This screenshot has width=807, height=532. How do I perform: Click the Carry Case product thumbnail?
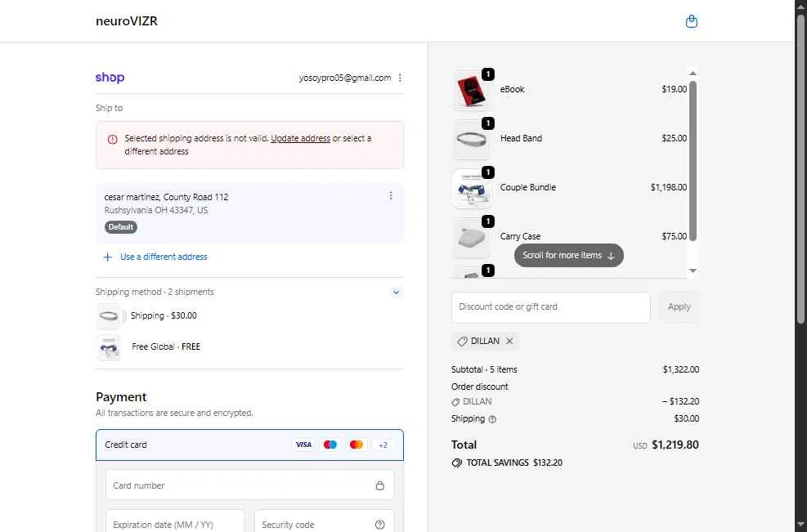pos(472,238)
